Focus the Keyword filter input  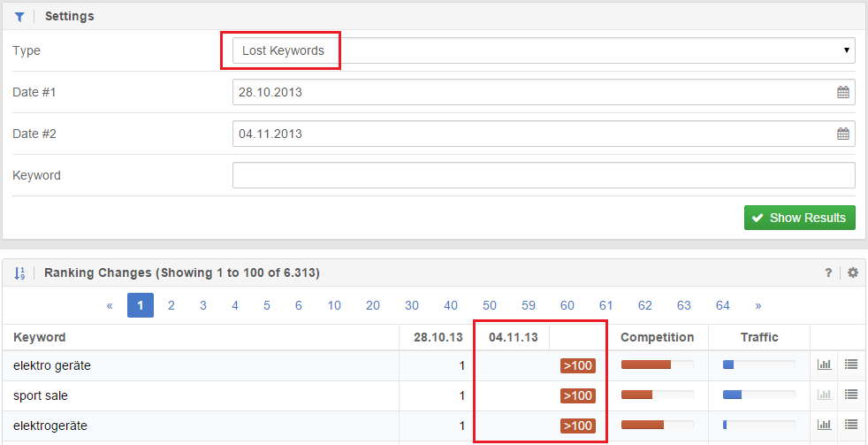[544, 175]
